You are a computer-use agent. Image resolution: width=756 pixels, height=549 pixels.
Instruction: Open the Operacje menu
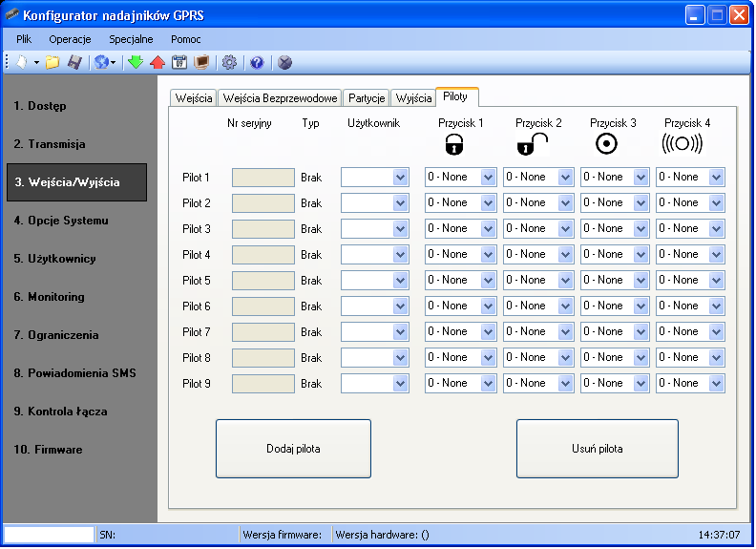click(70, 39)
